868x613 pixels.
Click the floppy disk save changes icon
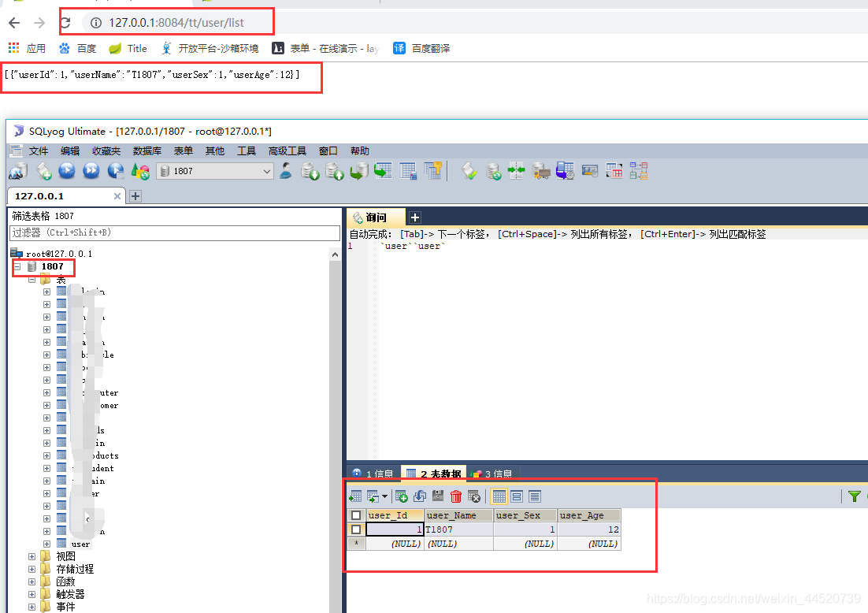point(438,496)
